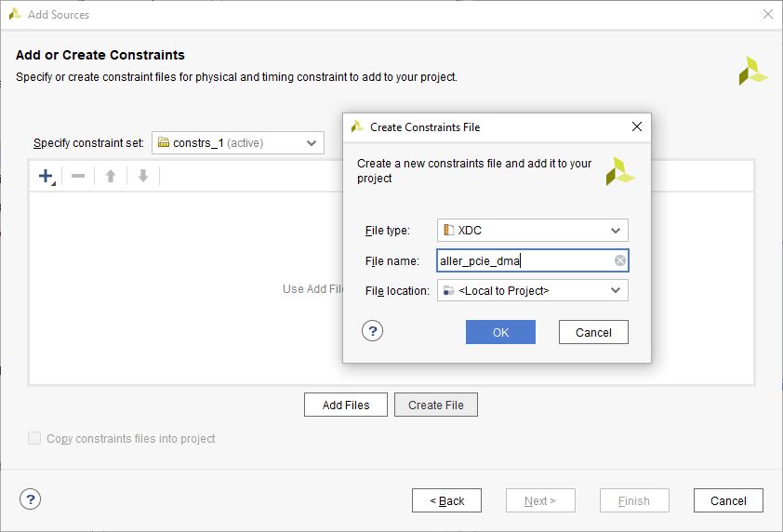Confirm file creation with OK
The image size is (783, 532).
tap(500, 332)
